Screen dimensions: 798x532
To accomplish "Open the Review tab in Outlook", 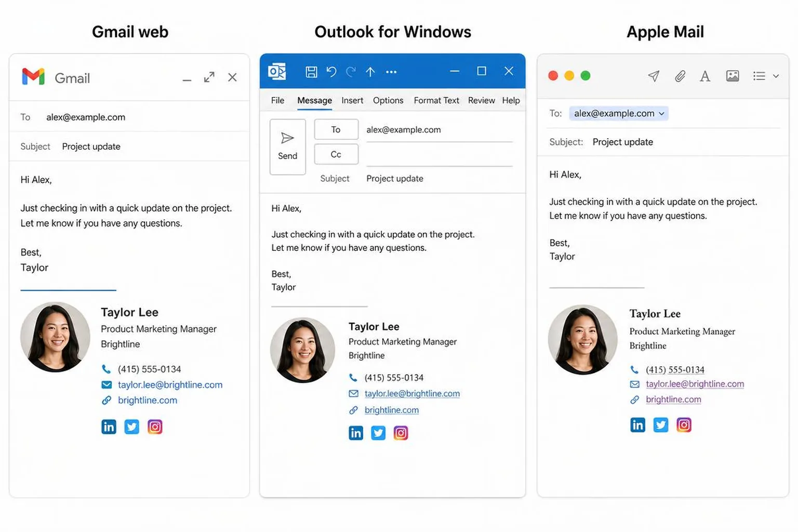I will pos(481,100).
